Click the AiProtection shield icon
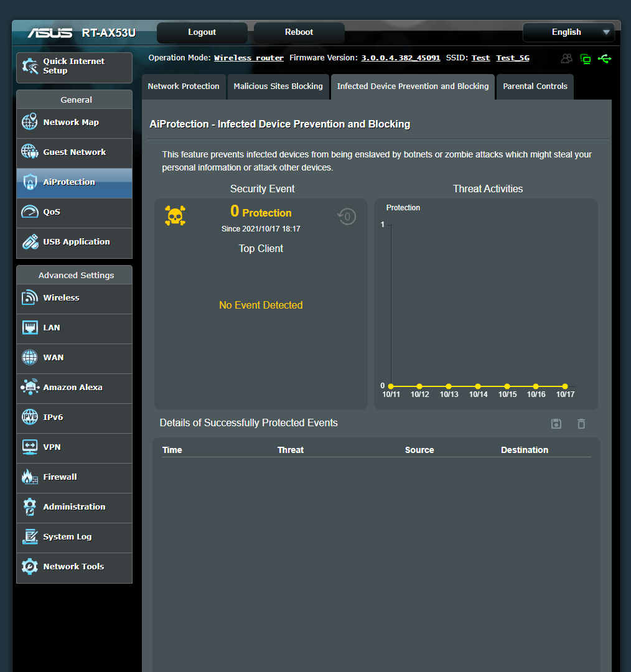The height and width of the screenshot is (672, 631). pos(30,182)
